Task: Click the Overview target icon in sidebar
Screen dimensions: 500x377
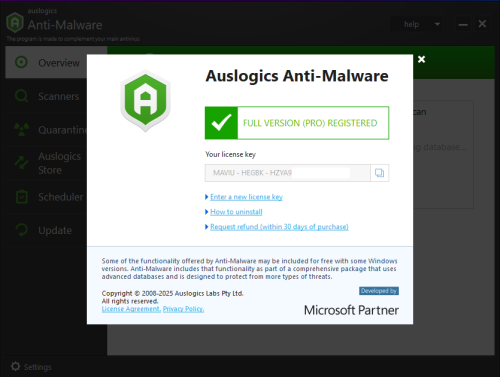Action: [22, 62]
